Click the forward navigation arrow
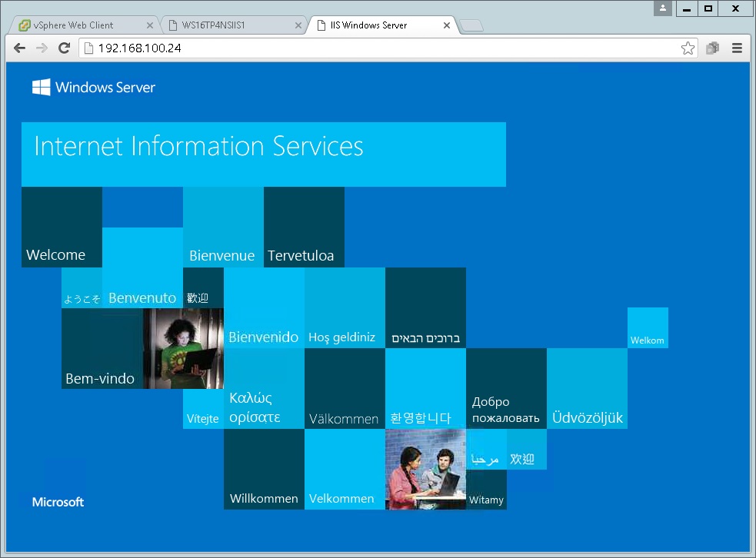756x558 pixels. [42, 48]
